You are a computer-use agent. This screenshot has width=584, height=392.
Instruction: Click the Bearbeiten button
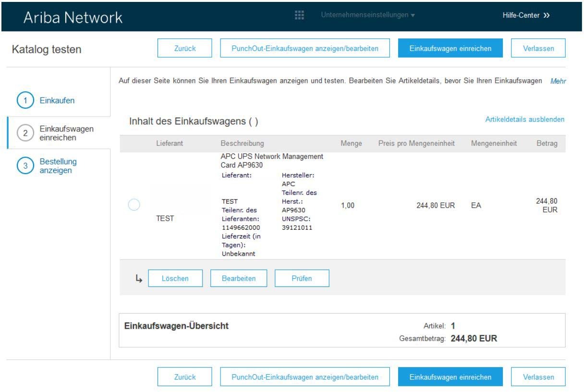tap(239, 278)
